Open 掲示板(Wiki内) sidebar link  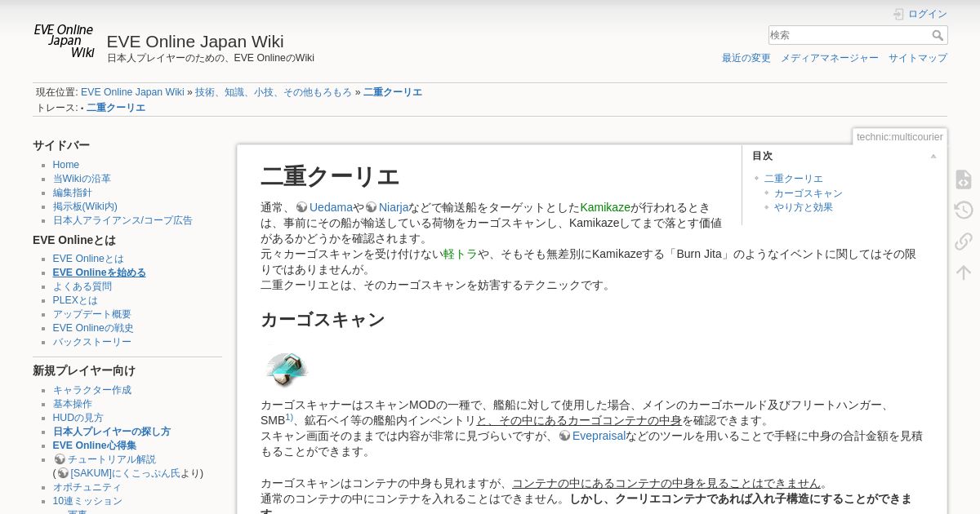coord(85,206)
